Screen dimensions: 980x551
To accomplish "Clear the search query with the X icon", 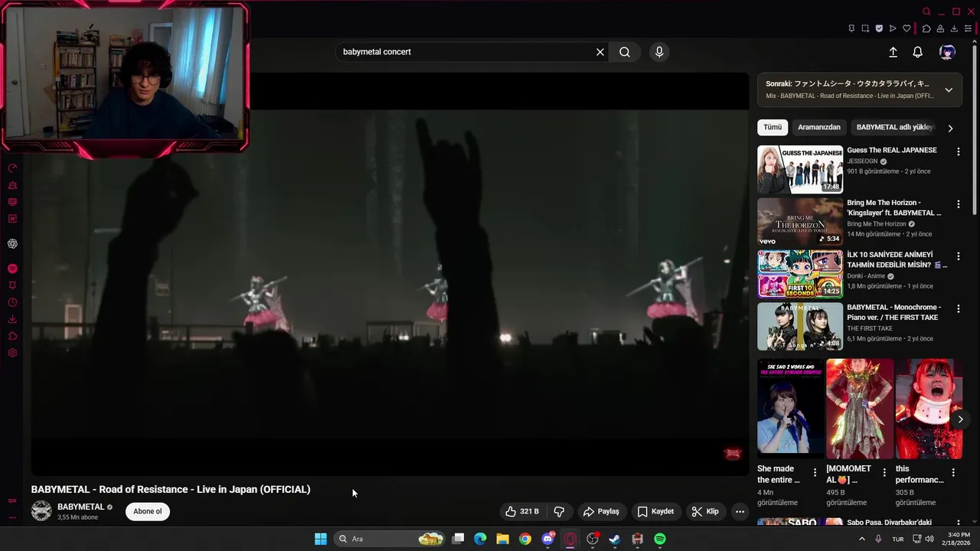I will pyautogui.click(x=600, y=52).
